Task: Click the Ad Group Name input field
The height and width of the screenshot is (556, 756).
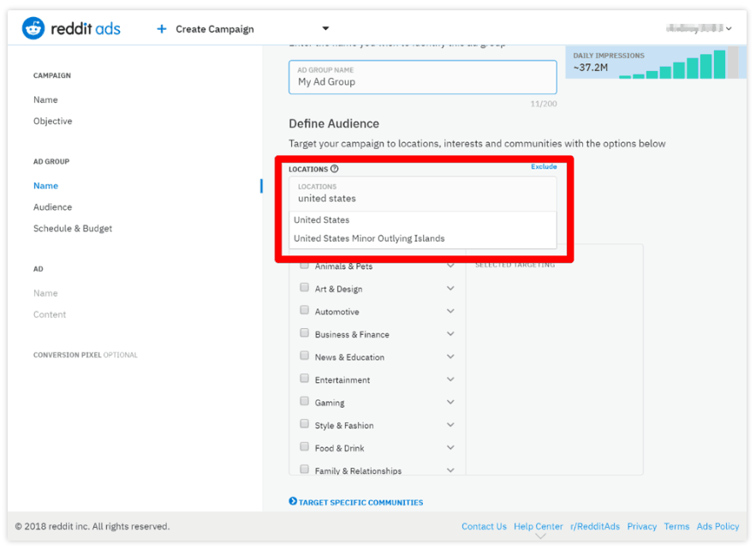Action: [x=423, y=77]
